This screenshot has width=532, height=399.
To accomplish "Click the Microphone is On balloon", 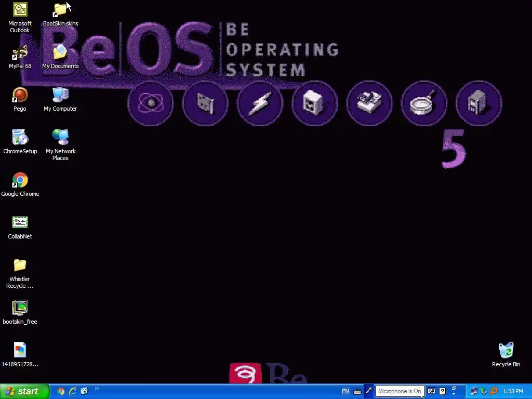I will click(400, 391).
